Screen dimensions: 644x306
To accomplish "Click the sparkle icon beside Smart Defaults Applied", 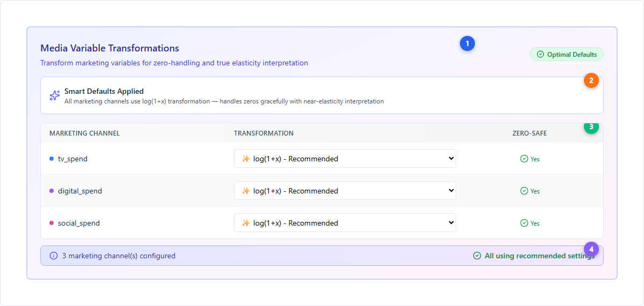I will coord(55,95).
